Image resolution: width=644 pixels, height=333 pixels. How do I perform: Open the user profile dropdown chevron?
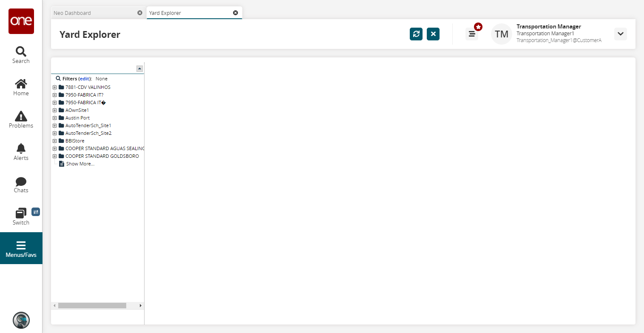click(621, 34)
